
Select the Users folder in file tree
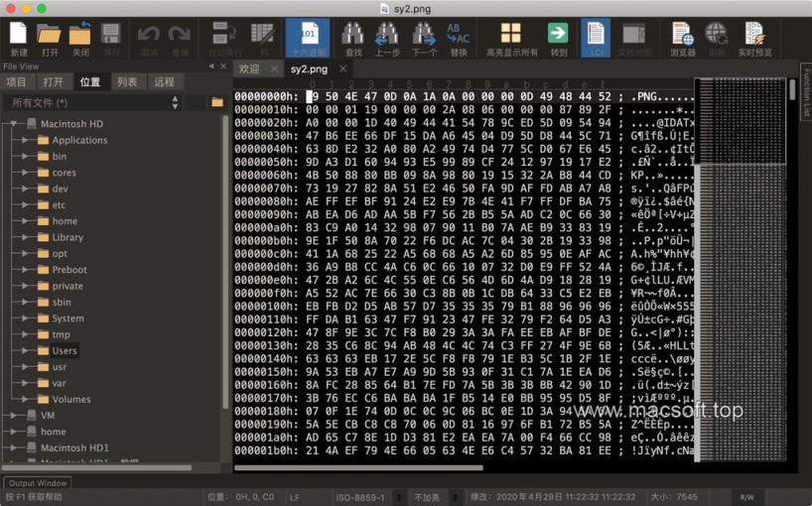pos(65,351)
